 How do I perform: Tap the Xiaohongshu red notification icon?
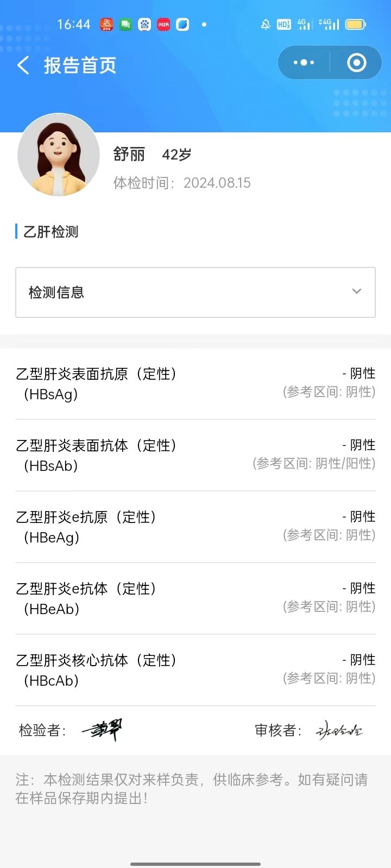[163, 24]
